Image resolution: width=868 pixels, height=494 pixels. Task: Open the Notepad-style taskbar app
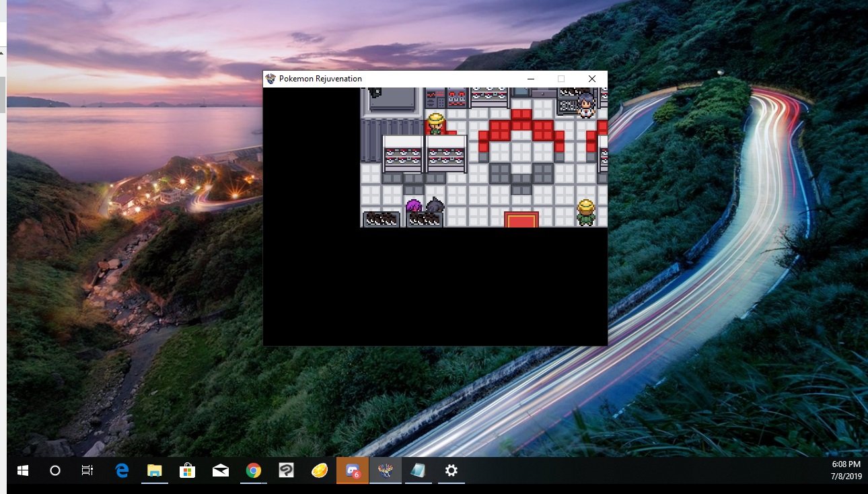418,471
